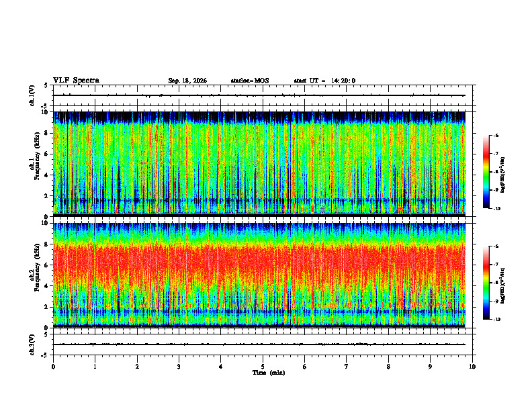Click the station=MOS label
The image size is (532, 411).
click(x=250, y=81)
